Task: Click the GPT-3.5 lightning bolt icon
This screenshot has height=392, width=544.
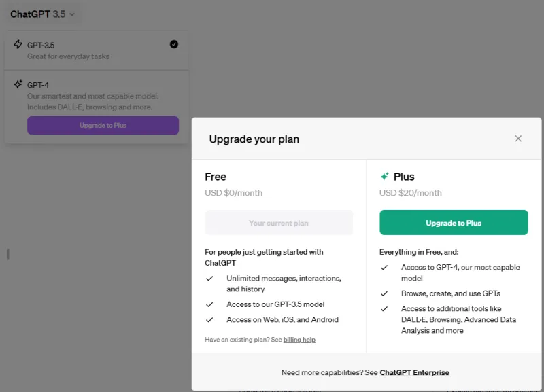Action: [18, 45]
